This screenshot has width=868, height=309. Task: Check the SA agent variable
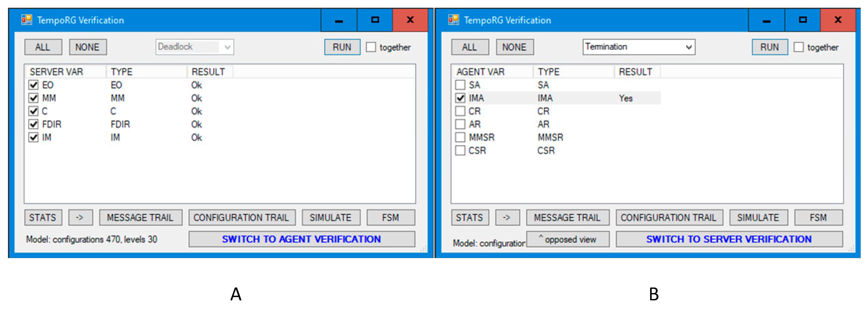click(x=460, y=85)
